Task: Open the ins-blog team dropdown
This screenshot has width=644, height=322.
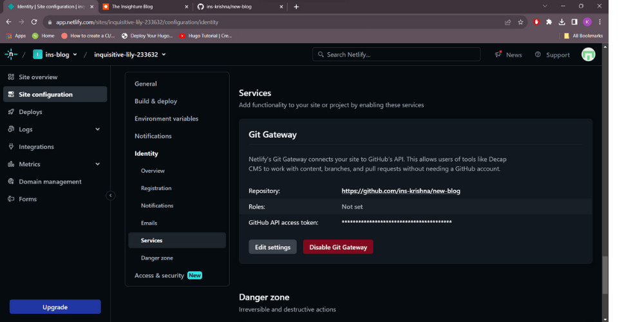Action: click(x=55, y=55)
